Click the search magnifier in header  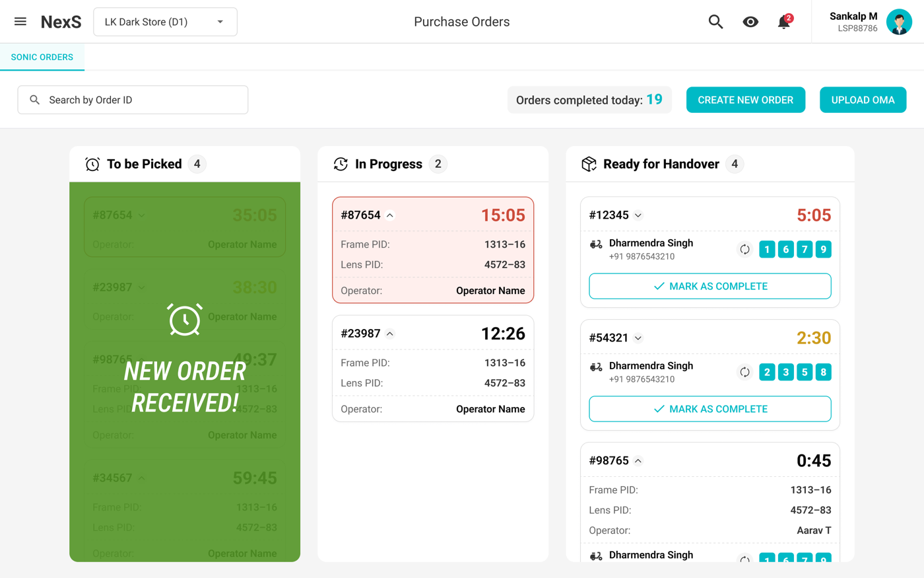715,22
